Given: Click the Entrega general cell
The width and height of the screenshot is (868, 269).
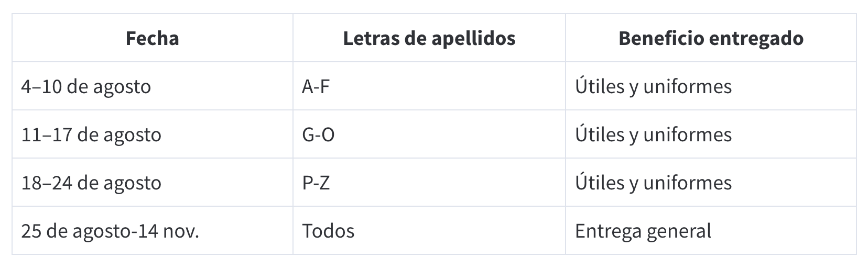Looking at the screenshot, I should coord(711,231).
